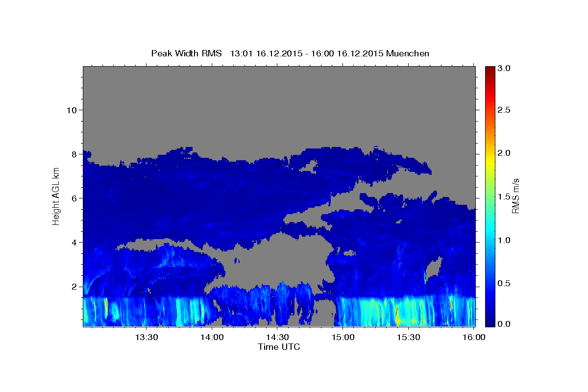Click the plot title 'Peak Width RMS'
This screenshot has width=588, height=392.
pyautogui.click(x=186, y=53)
